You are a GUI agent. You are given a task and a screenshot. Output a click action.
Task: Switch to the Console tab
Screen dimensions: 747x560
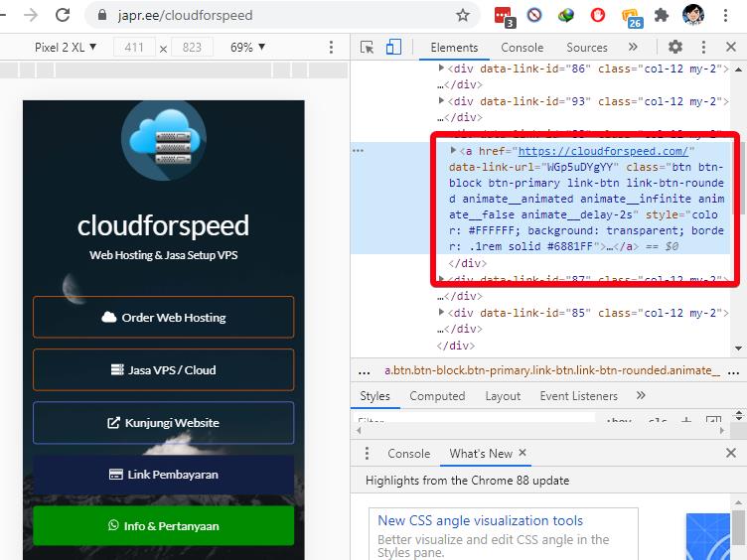[523, 47]
